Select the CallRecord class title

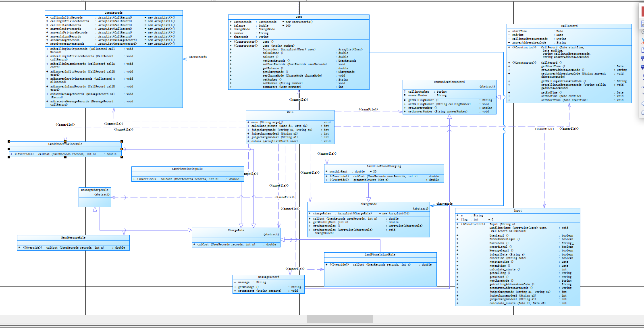tap(569, 26)
